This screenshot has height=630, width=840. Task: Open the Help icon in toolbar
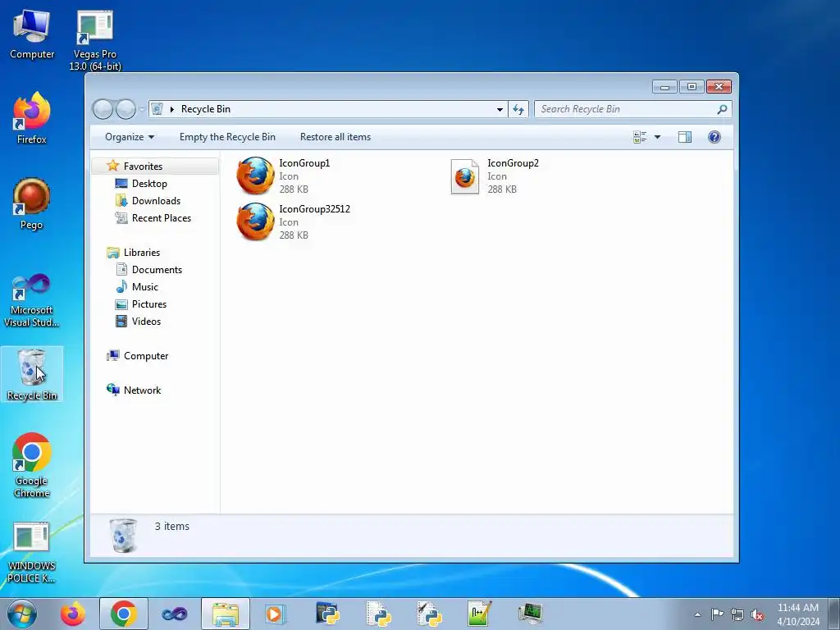point(714,137)
